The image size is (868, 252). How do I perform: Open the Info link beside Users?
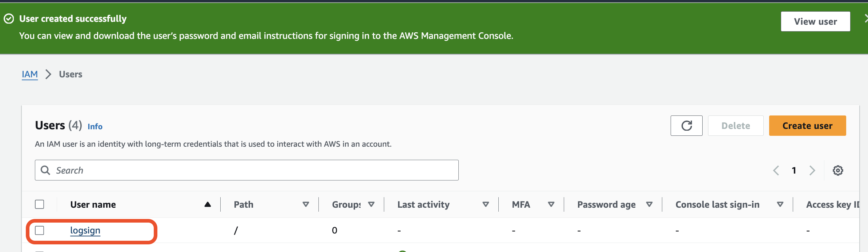click(95, 126)
